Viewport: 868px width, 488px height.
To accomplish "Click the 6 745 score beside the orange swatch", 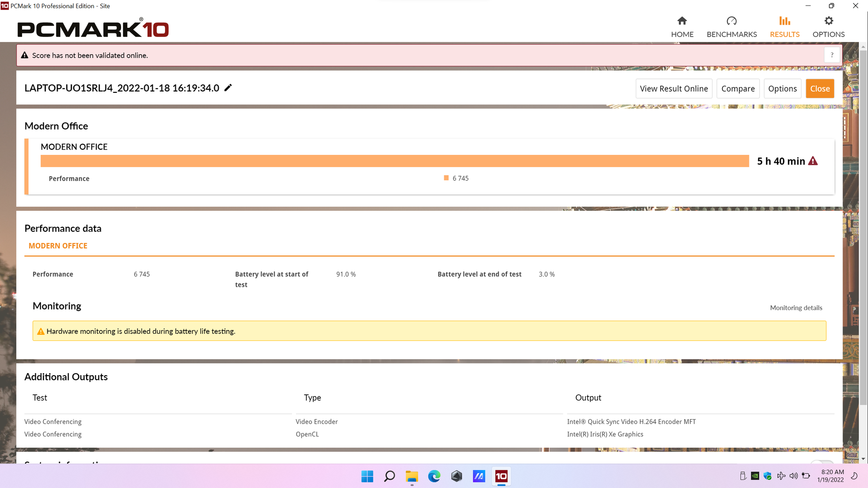I will click(460, 178).
